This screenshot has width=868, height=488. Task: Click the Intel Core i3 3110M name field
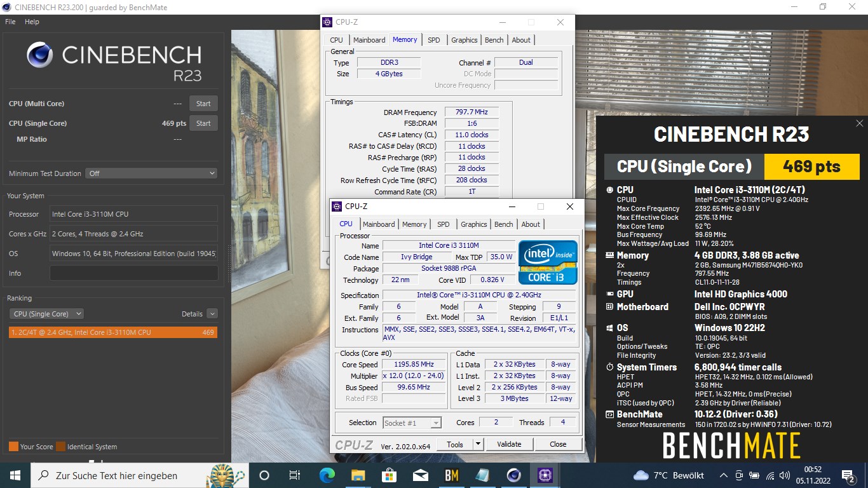tap(449, 245)
